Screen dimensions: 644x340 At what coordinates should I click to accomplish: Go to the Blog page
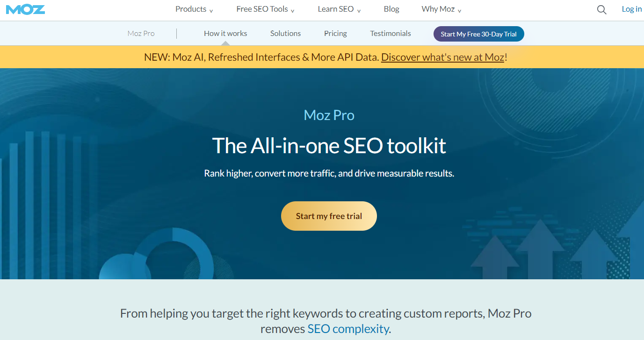391,9
